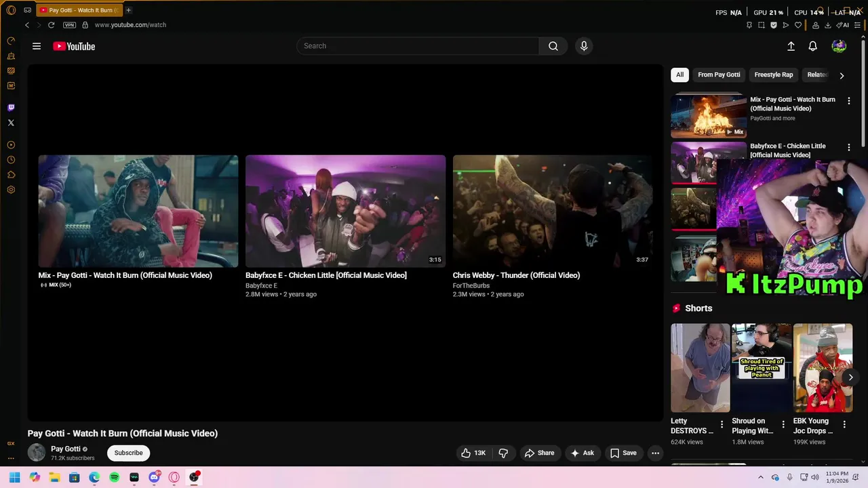Dislike the Pay Gotti video

503,453
